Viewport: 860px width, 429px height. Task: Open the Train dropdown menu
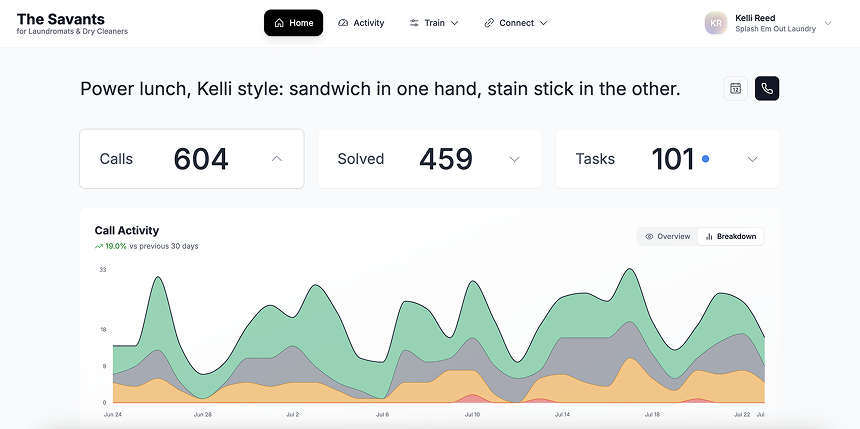coord(434,23)
